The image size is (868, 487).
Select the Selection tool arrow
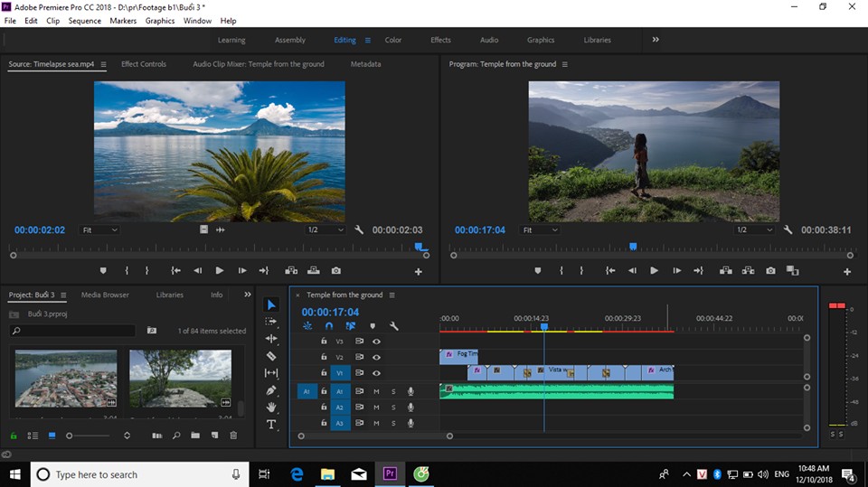pos(271,304)
